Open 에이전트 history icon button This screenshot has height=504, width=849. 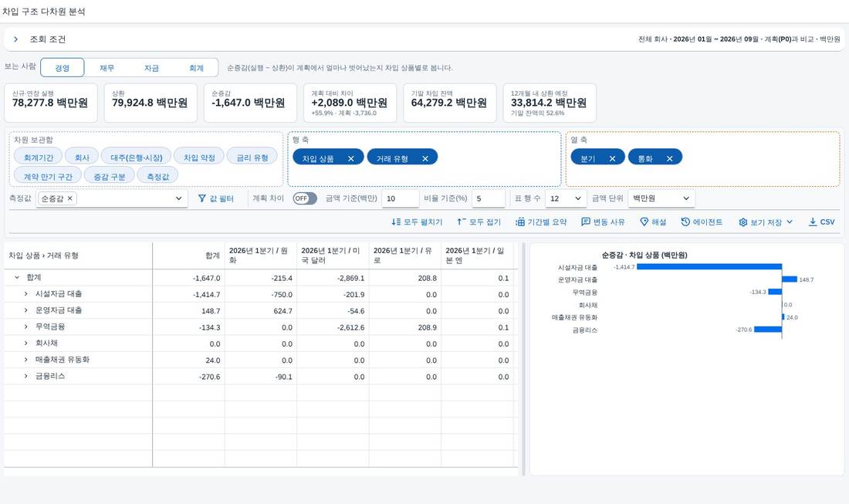(x=702, y=222)
